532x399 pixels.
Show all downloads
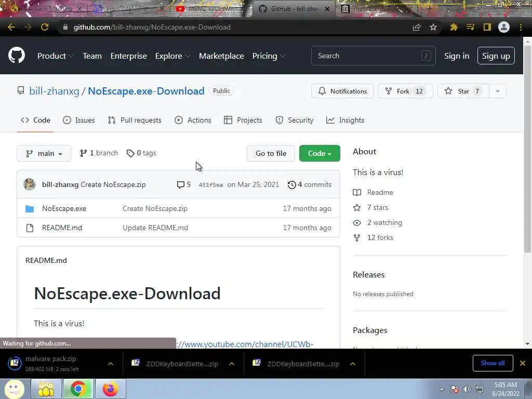click(x=493, y=363)
